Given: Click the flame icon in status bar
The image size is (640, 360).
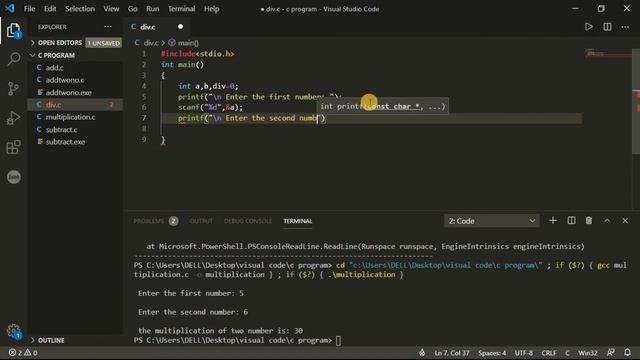Looking at the screenshot, I should click(x=422, y=353).
